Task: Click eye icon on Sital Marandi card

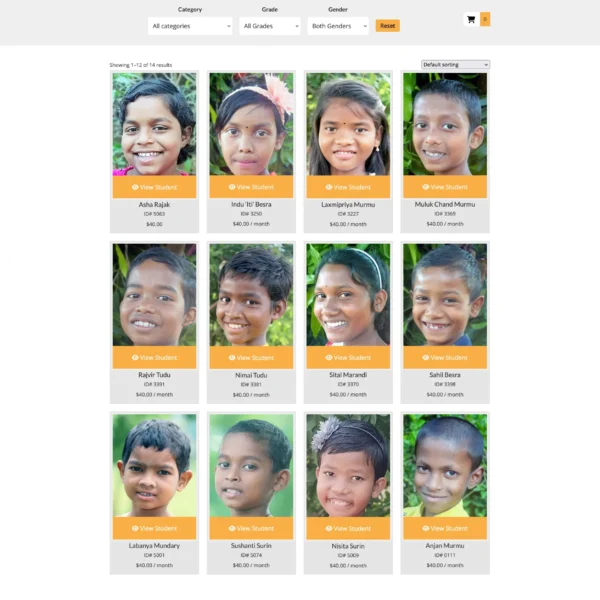Action: click(x=329, y=357)
